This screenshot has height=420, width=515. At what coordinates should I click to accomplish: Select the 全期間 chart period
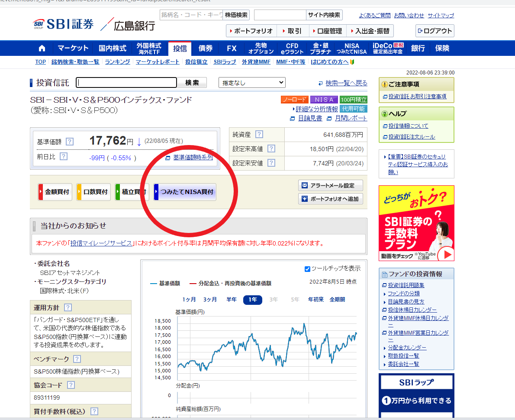pyautogui.click(x=337, y=299)
